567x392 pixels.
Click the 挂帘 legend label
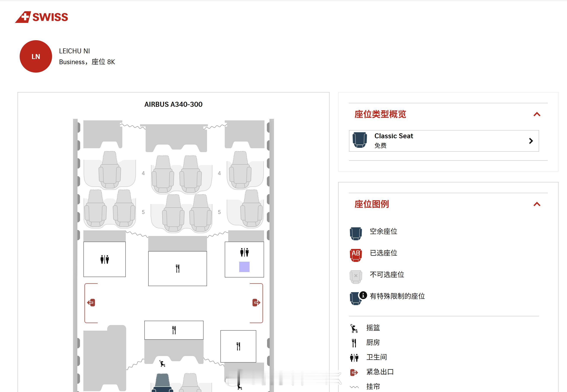tap(373, 387)
